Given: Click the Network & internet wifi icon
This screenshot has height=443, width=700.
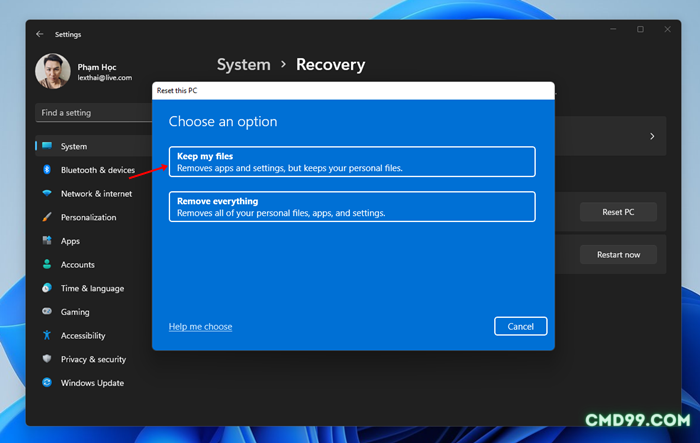Looking at the screenshot, I should point(47,193).
